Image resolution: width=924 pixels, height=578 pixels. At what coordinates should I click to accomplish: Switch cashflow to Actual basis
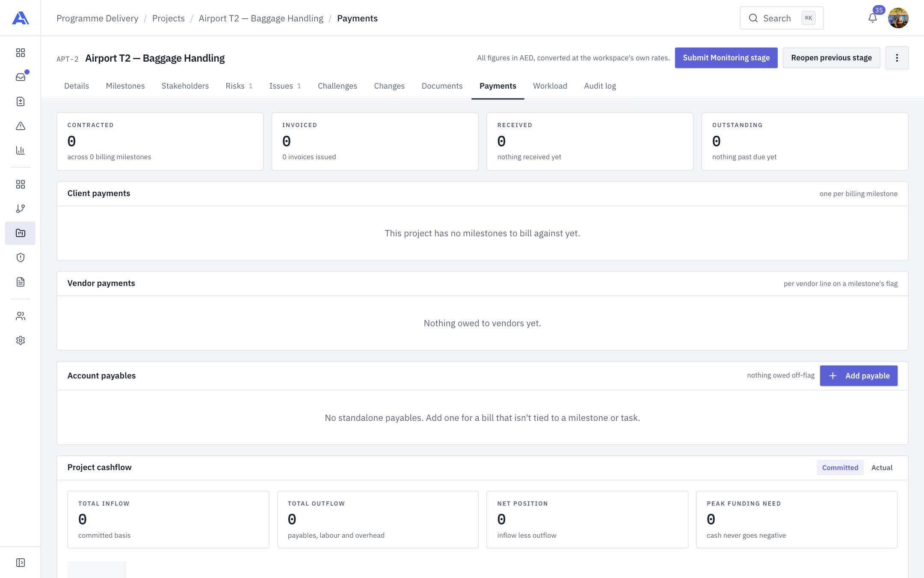click(882, 468)
